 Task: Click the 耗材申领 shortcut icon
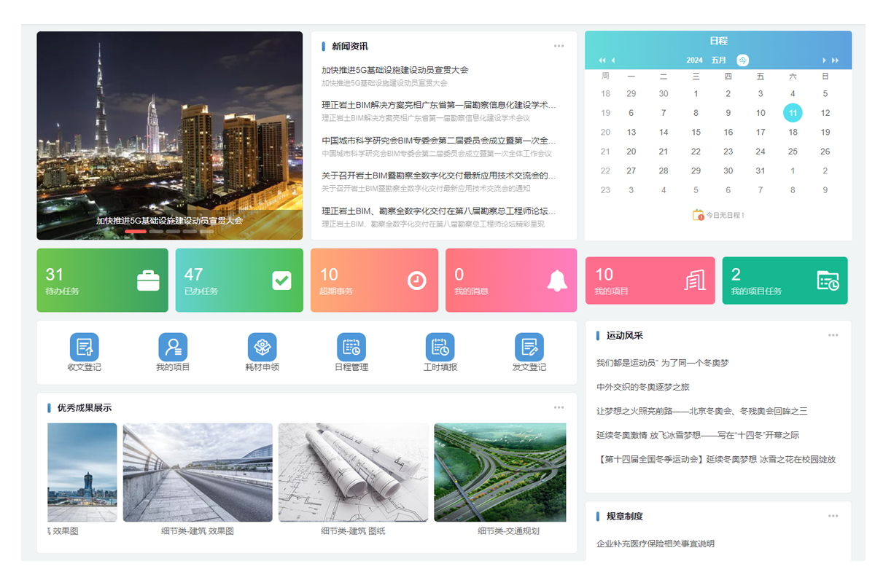262,347
